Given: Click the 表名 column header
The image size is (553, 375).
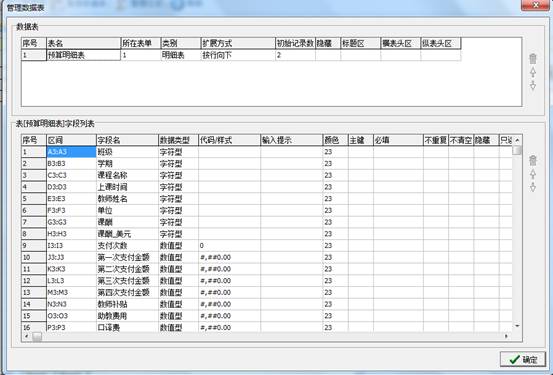Looking at the screenshot, I should click(x=83, y=43).
